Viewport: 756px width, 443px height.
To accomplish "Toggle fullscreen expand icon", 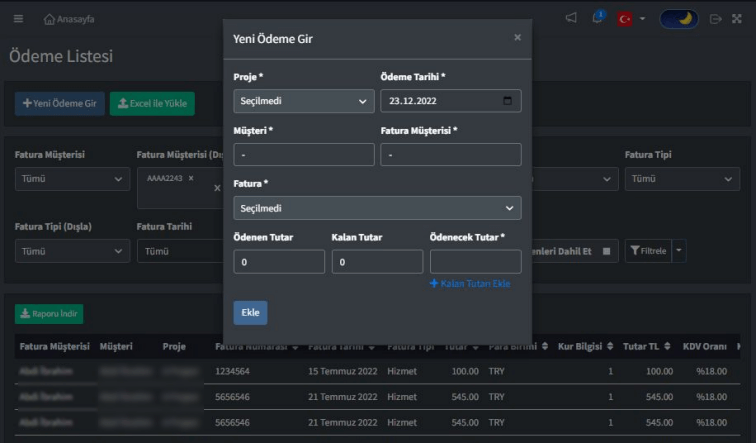I will (x=737, y=19).
